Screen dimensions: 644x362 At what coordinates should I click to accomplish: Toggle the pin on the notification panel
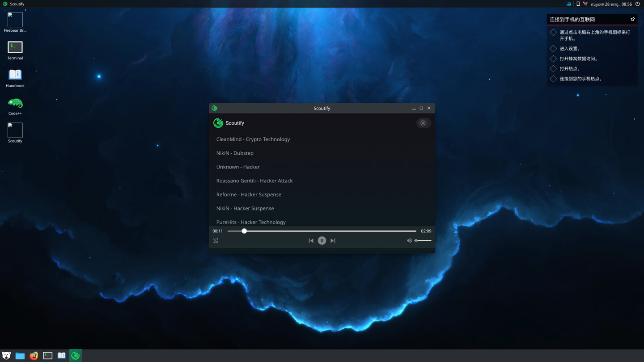click(632, 19)
